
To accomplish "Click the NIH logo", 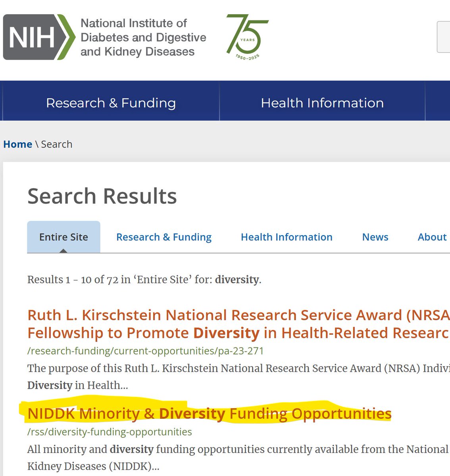I will click(x=39, y=37).
